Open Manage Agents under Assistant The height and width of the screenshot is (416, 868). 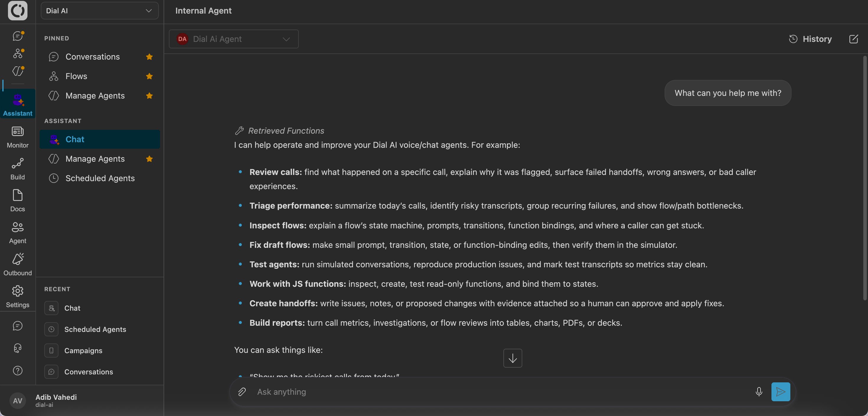(x=100, y=159)
